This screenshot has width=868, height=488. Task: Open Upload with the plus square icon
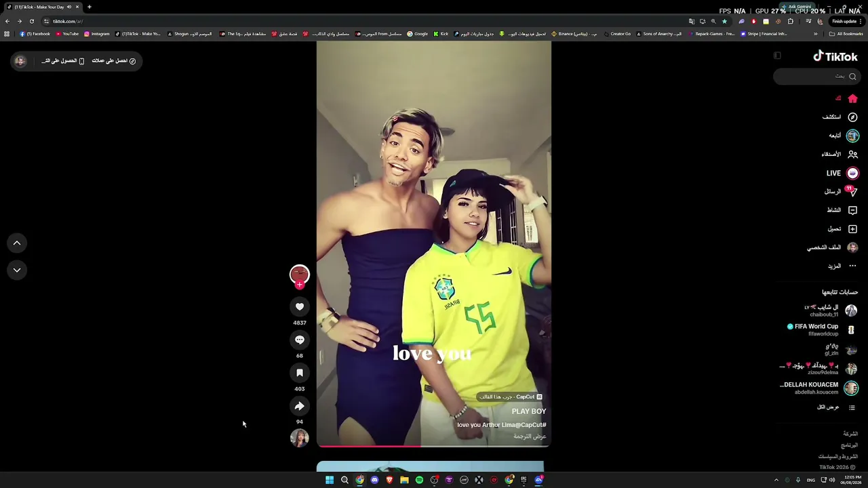pos(852,228)
